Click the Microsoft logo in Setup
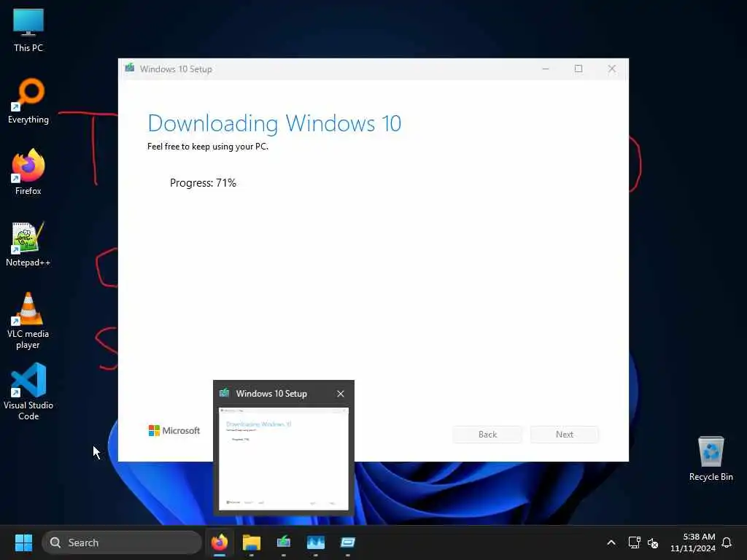747x560 pixels. [174, 430]
